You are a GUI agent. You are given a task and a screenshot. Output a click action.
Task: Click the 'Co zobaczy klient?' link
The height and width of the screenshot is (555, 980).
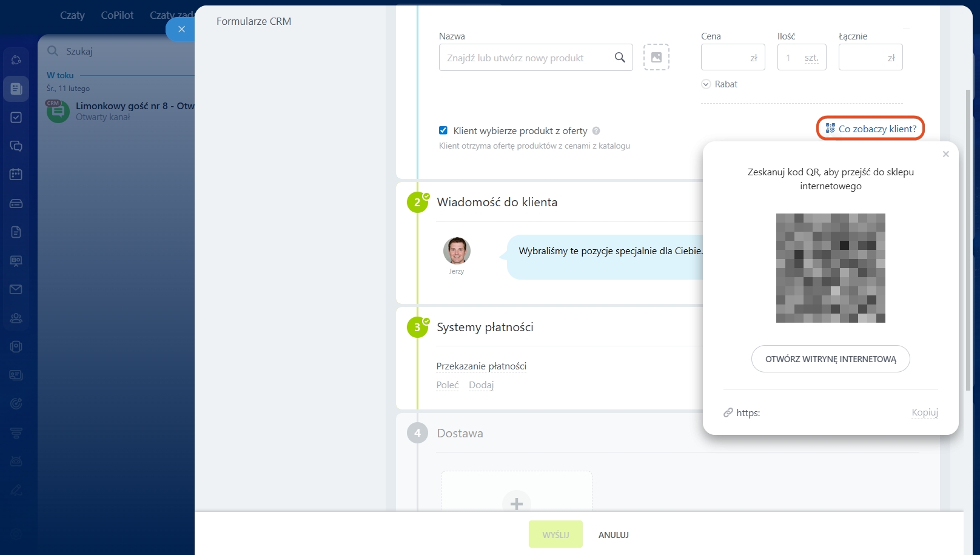pos(871,129)
